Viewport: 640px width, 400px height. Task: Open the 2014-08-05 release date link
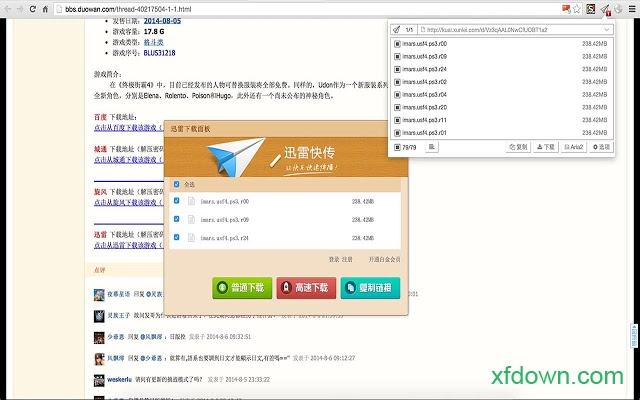[162, 21]
